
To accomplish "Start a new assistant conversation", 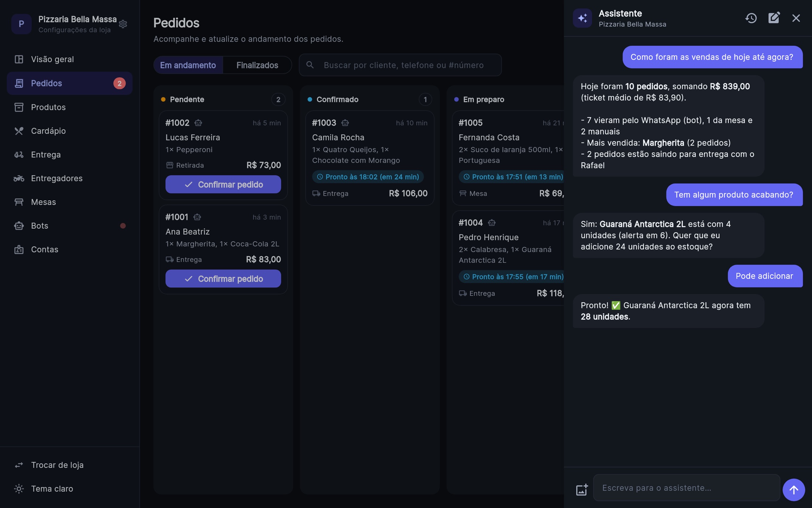I will (774, 18).
